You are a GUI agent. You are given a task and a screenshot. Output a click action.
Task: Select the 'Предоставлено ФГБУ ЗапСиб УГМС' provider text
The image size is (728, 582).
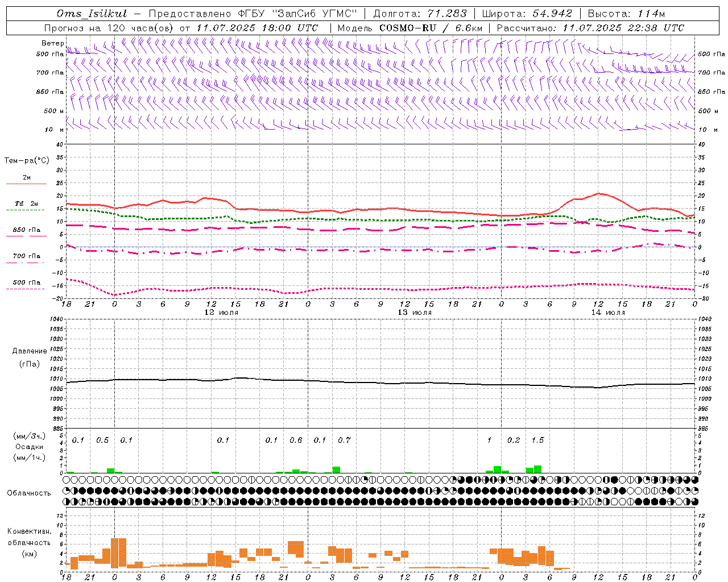point(253,14)
